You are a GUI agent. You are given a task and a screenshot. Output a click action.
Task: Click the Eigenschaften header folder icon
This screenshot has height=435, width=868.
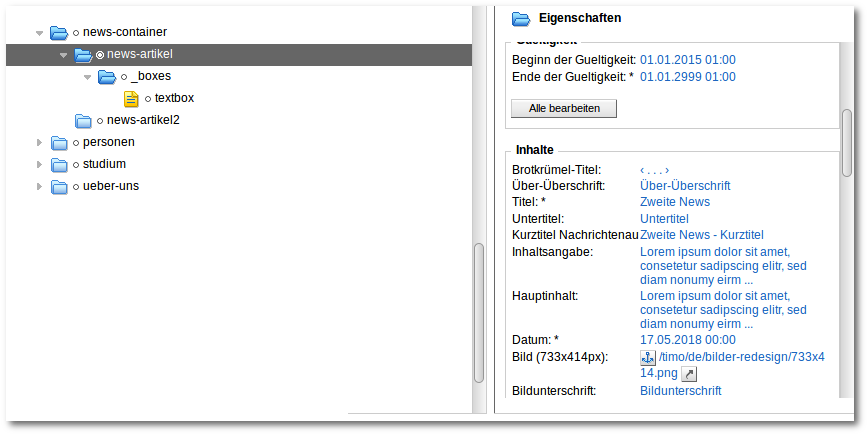point(521,19)
